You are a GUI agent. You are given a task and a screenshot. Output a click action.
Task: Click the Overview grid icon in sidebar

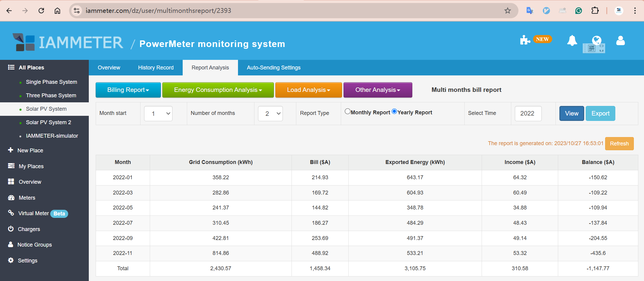tap(11, 181)
